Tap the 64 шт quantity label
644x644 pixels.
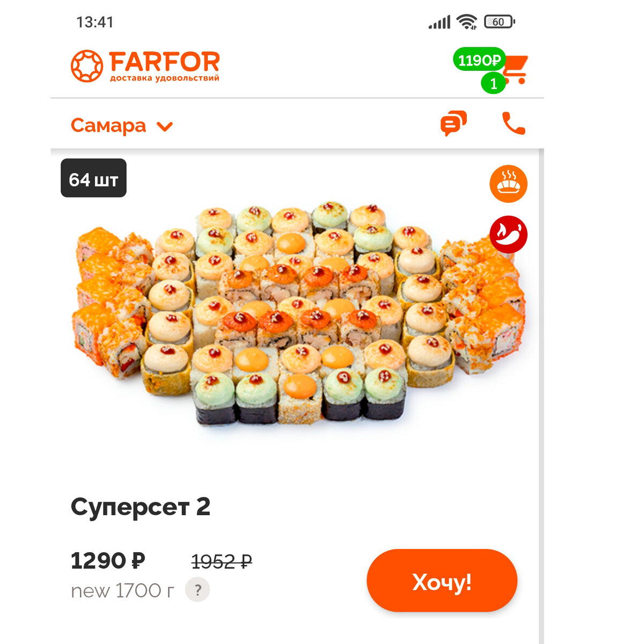click(x=93, y=178)
